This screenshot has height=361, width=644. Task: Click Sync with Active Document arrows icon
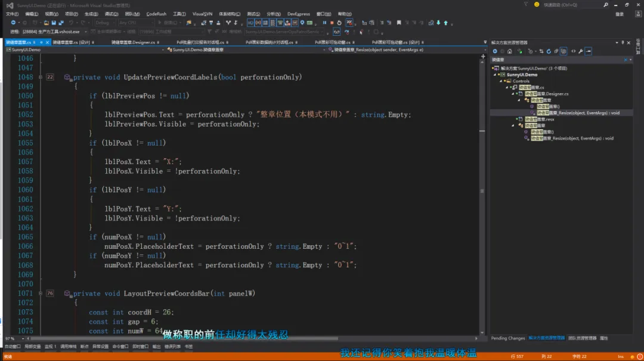click(541, 51)
